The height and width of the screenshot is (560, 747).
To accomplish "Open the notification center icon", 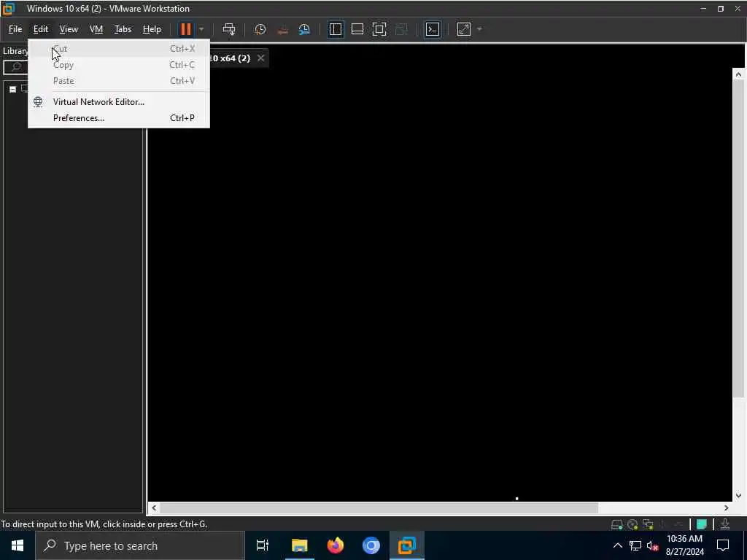I will tap(723, 545).
